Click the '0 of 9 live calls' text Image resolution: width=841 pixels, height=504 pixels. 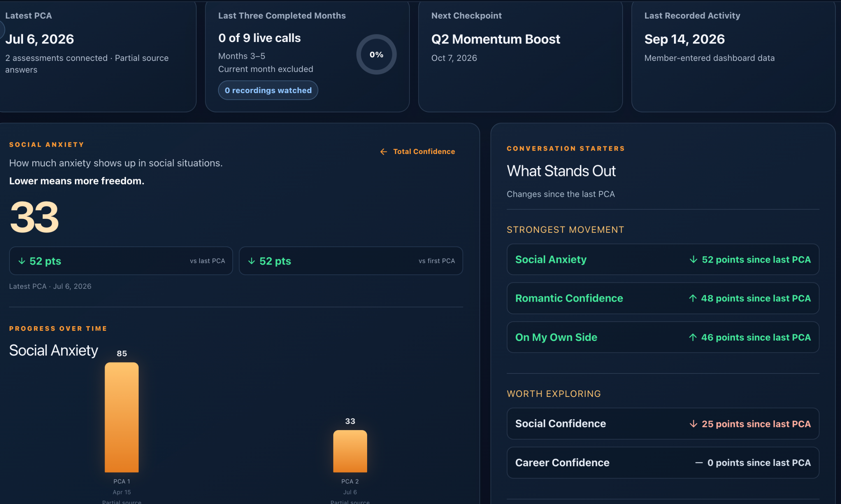click(x=259, y=38)
